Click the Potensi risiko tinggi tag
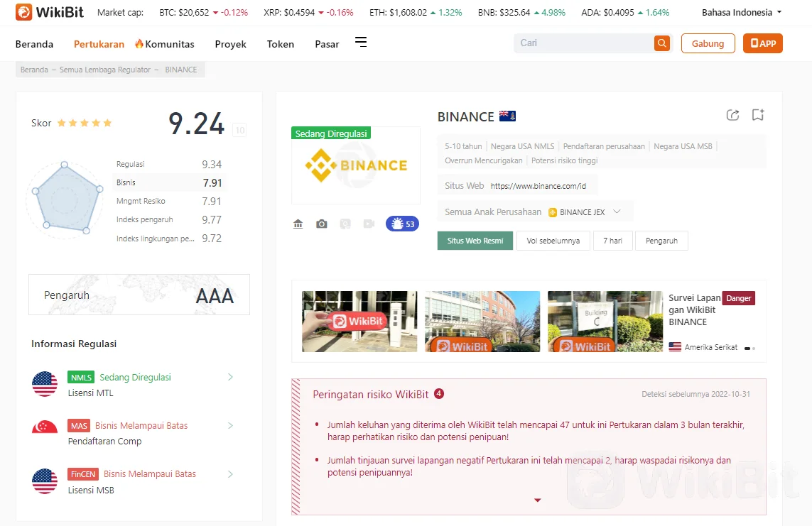This screenshot has height=526, width=812. click(x=565, y=160)
